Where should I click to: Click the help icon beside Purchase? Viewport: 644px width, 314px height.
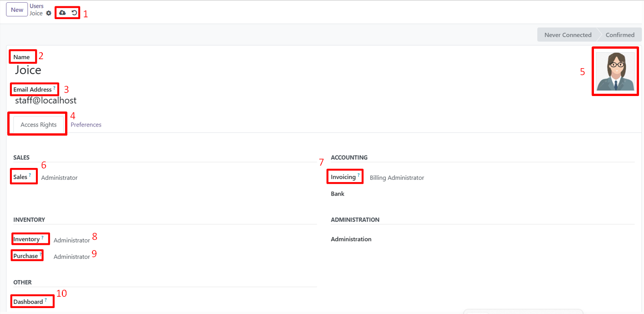point(39,253)
